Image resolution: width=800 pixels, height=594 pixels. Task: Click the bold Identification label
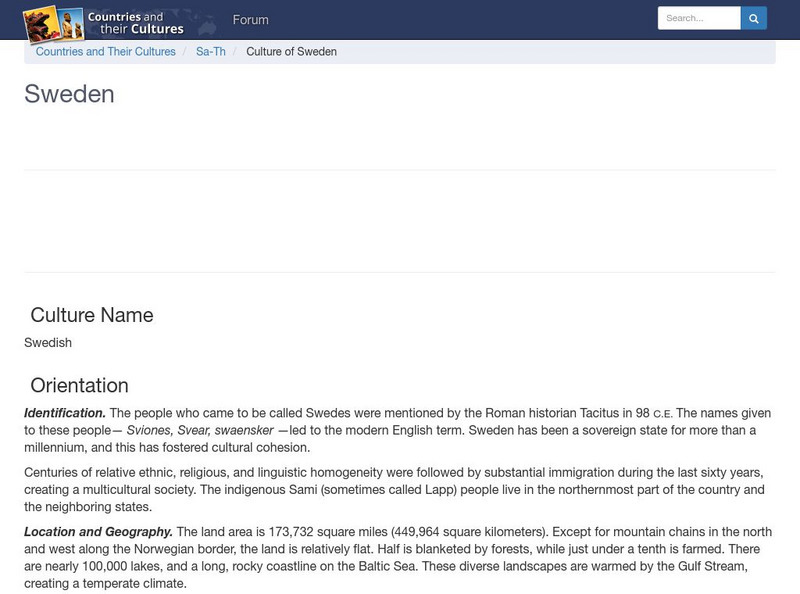(65, 413)
